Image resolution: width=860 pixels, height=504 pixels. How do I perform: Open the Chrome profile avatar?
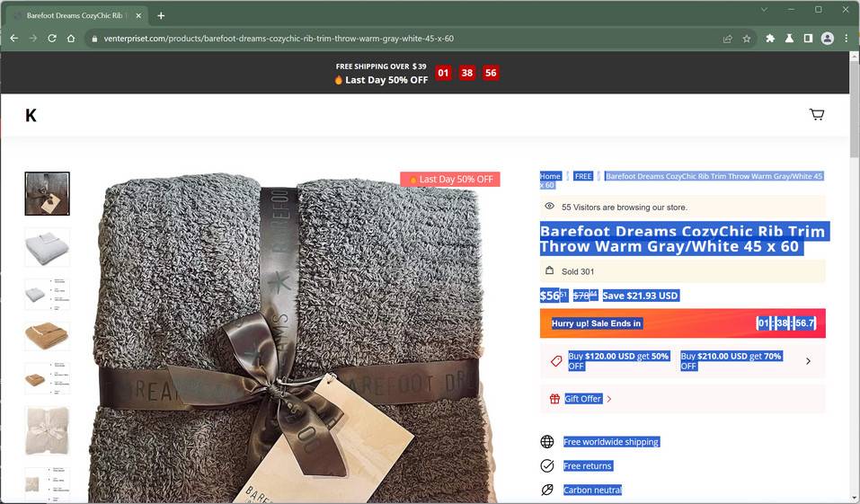click(827, 39)
